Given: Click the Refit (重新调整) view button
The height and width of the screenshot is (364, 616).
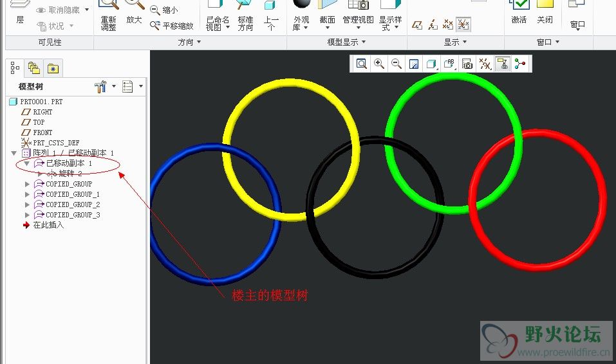Looking at the screenshot, I should (x=108, y=15).
